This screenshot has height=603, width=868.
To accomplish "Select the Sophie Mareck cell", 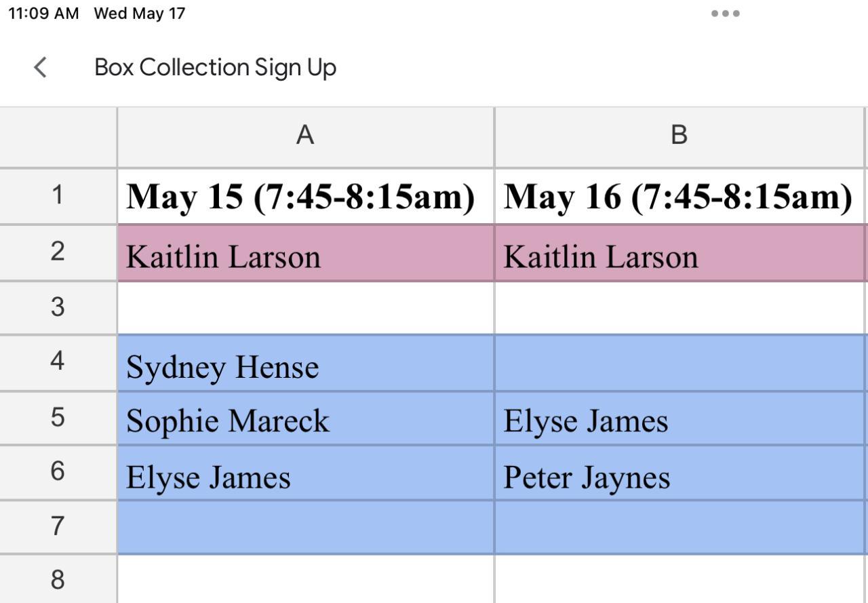I will [228, 421].
